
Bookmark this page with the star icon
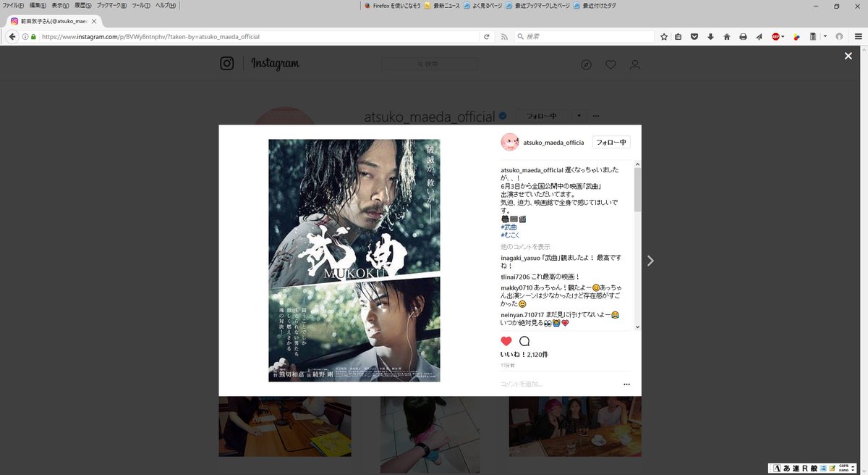pos(663,36)
